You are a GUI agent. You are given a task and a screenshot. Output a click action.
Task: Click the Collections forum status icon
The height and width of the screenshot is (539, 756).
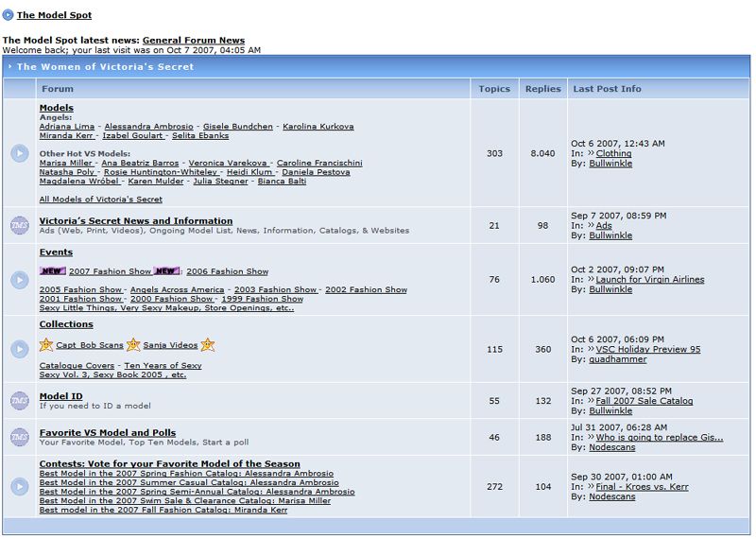20,349
